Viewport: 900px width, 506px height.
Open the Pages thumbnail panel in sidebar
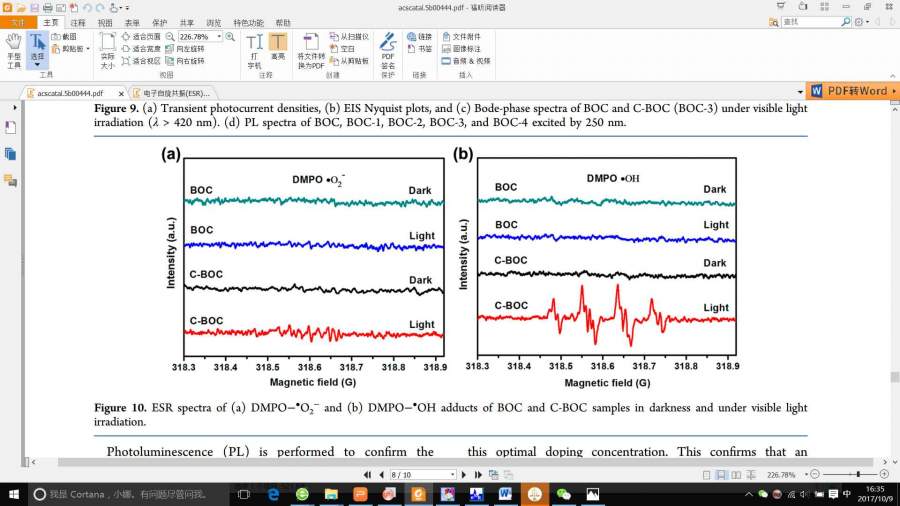click(10, 154)
